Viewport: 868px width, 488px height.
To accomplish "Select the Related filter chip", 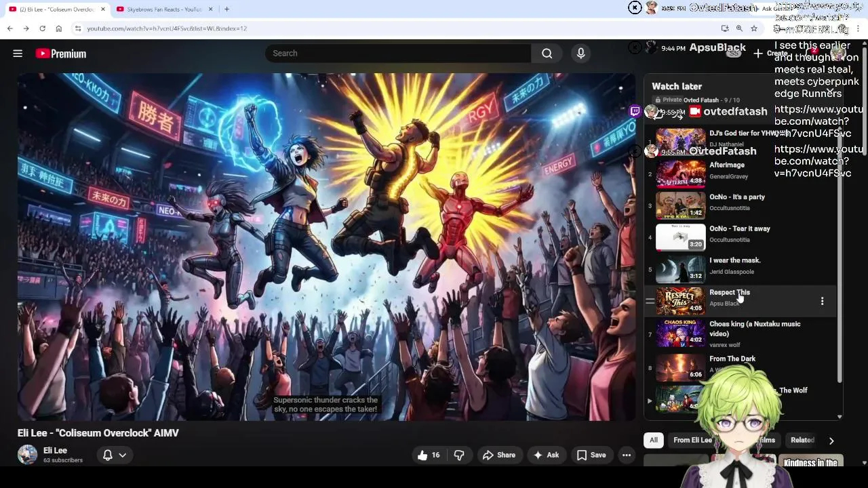I will point(802,440).
